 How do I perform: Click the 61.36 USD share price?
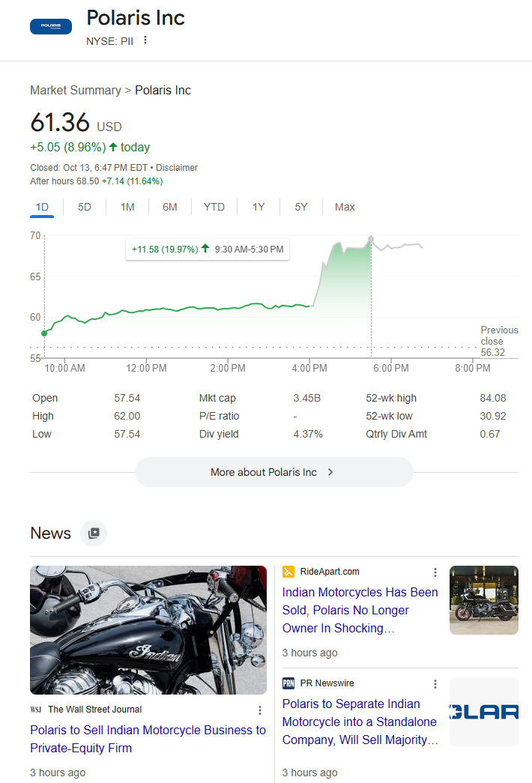(x=76, y=122)
